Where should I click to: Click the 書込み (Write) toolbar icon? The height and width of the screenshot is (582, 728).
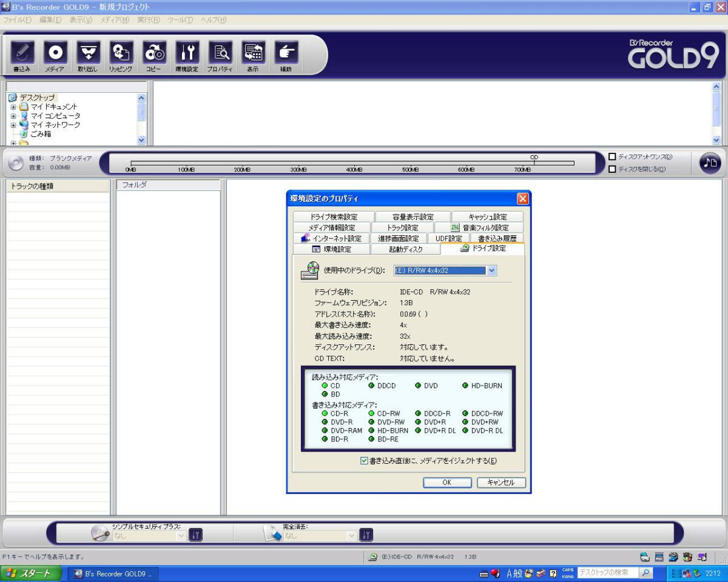pyautogui.click(x=22, y=53)
